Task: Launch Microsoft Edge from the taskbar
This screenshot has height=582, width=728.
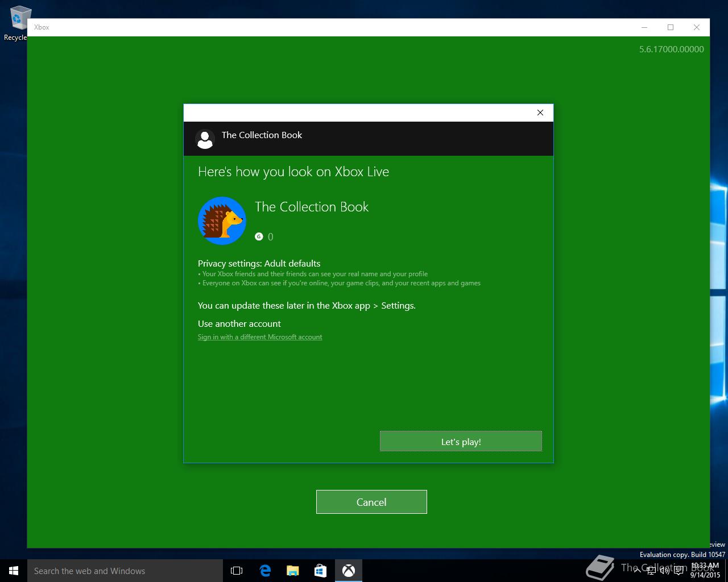Action: click(265, 571)
